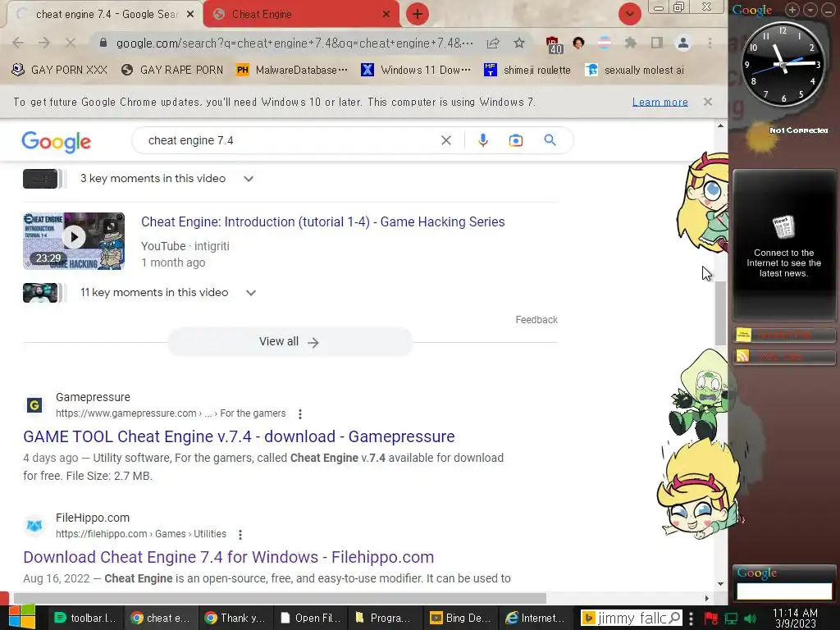This screenshot has width=840, height=630.
Task: Submit search with the magnifying glass icon
Action: click(550, 140)
